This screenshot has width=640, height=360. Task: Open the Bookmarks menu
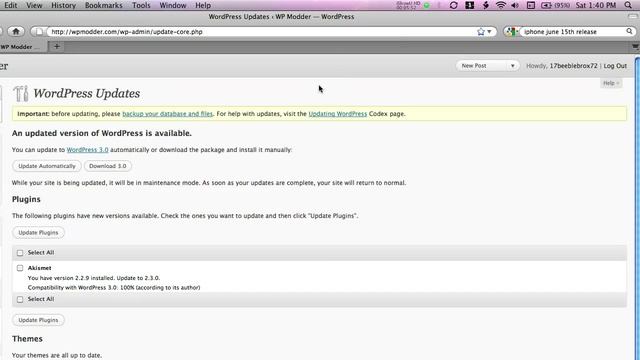[104, 5]
